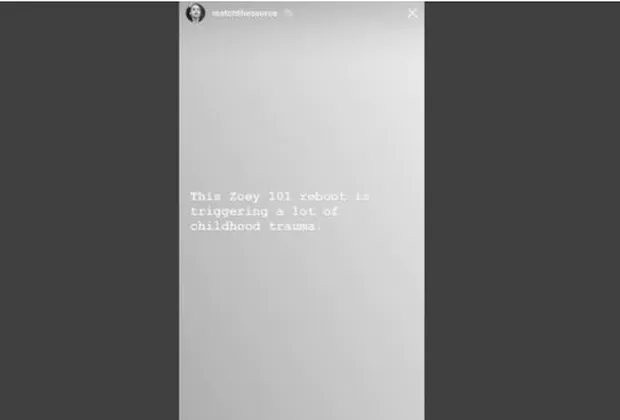
Task: Click the word 'Zoey' in the story
Action: coord(244,197)
